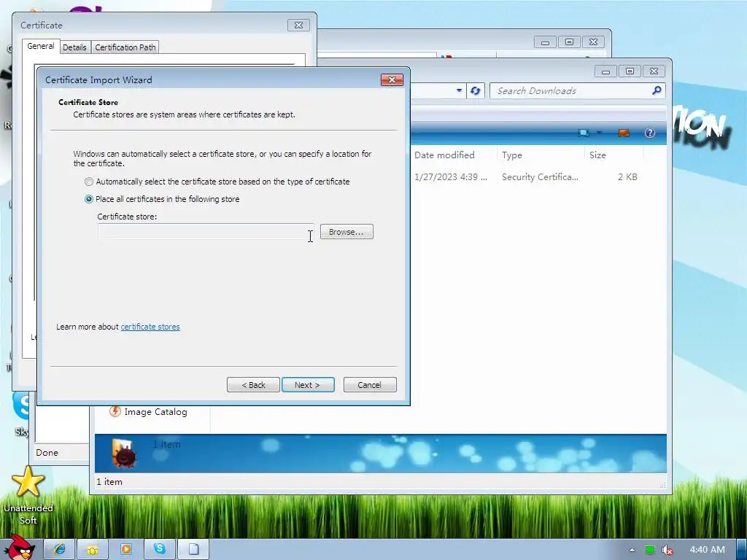Viewport: 747px width, 560px height.
Task: Open blank document taskbar icon
Action: click(x=193, y=549)
